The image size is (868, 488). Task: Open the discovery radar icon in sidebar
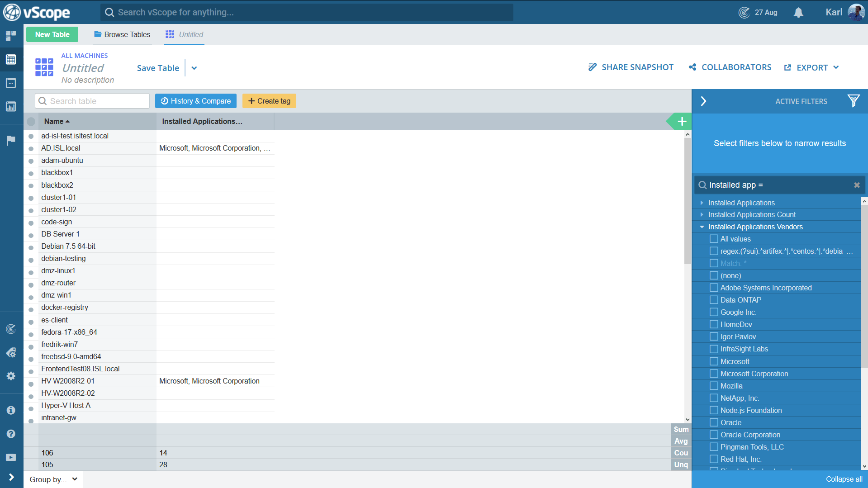point(11,329)
